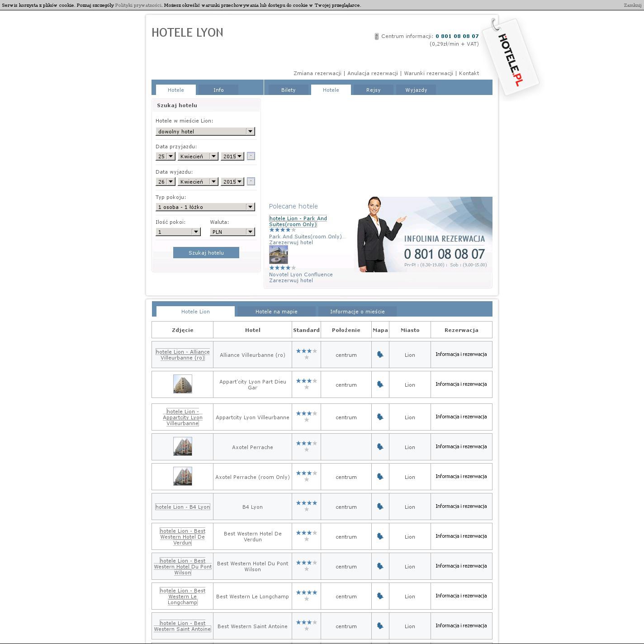The width and height of the screenshot is (644, 644).
Task: Expand the PLN currency dropdown
Action: point(232,232)
